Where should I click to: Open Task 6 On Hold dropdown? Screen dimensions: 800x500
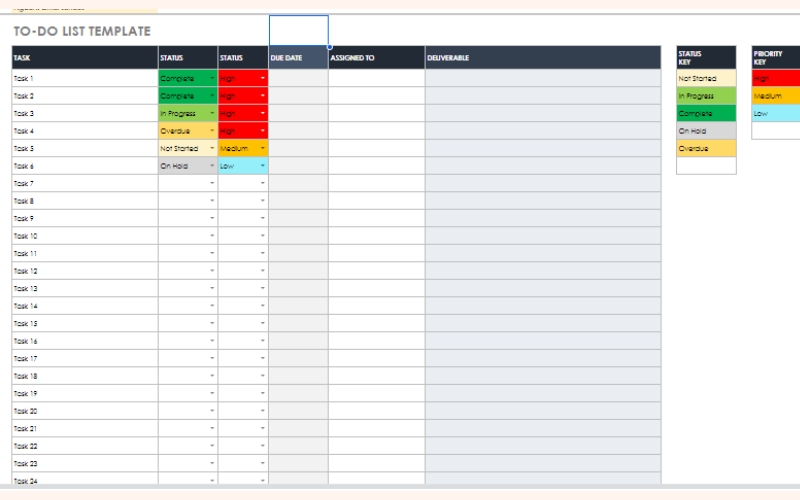coord(212,165)
